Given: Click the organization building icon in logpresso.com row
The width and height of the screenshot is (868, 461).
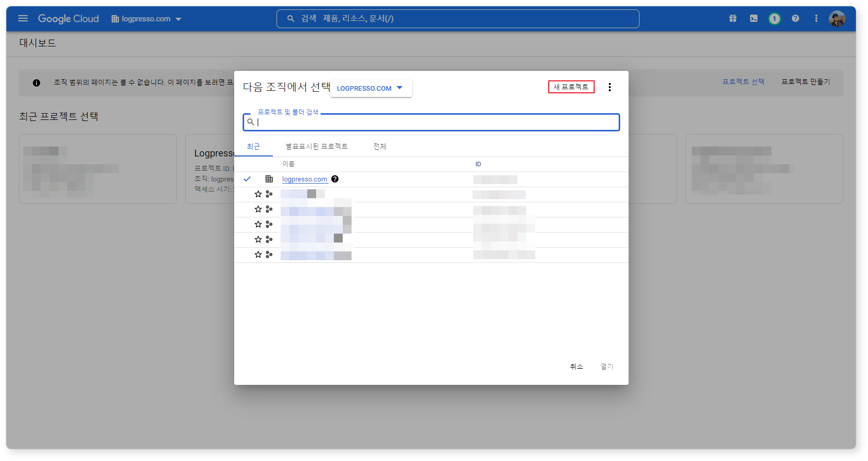Looking at the screenshot, I should point(269,179).
